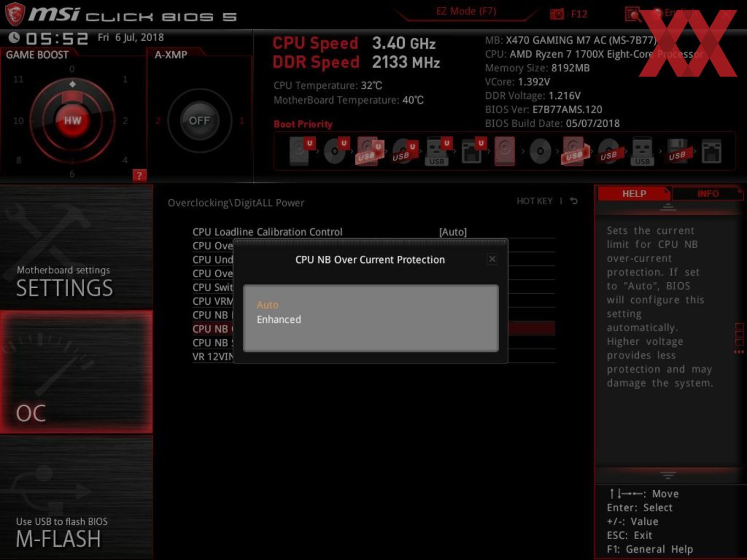Image resolution: width=747 pixels, height=560 pixels.
Task: Click the Overclocking\DigitALL Power breadcrumb
Action: pos(236,203)
